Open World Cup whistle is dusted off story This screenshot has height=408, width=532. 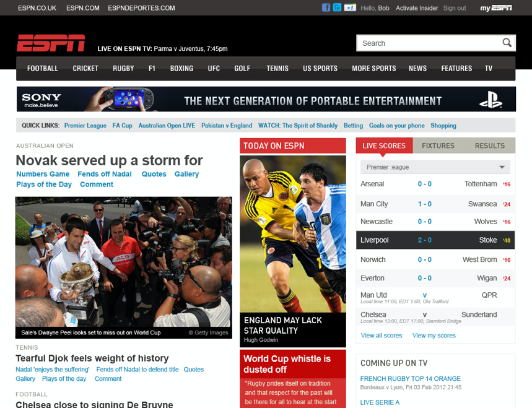click(287, 364)
